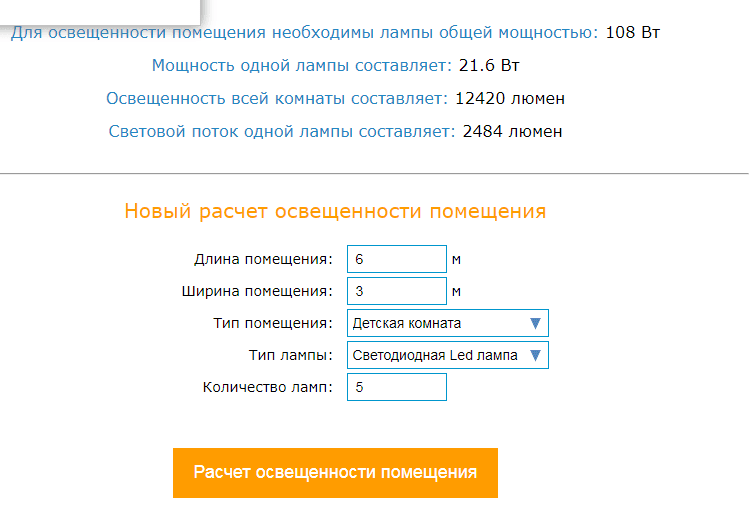Select the Тип помещения label text
Image resolution: width=755 pixels, height=527 pixels.
(x=272, y=323)
